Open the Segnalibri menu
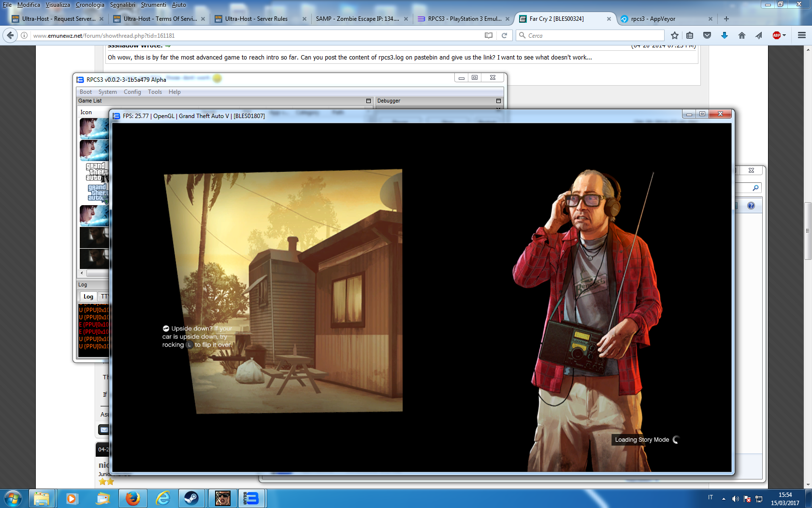Viewport: 812px width, 508px height. click(x=123, y=5)
